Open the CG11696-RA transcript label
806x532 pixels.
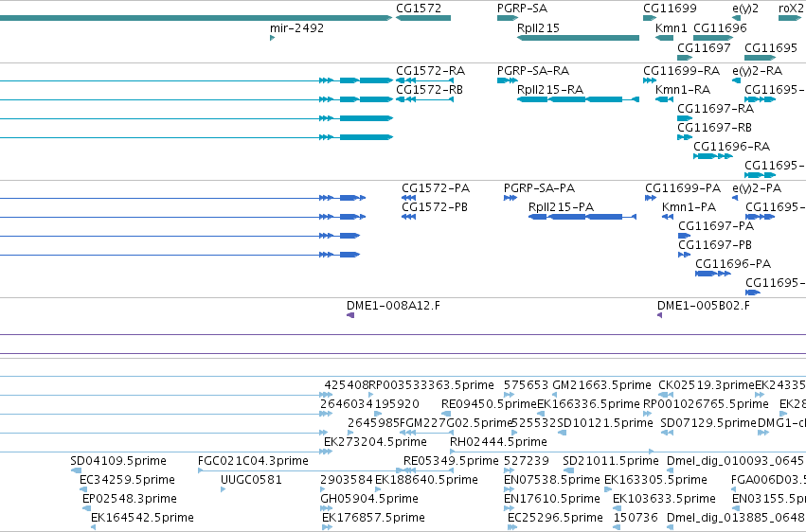tap(731, 147)
